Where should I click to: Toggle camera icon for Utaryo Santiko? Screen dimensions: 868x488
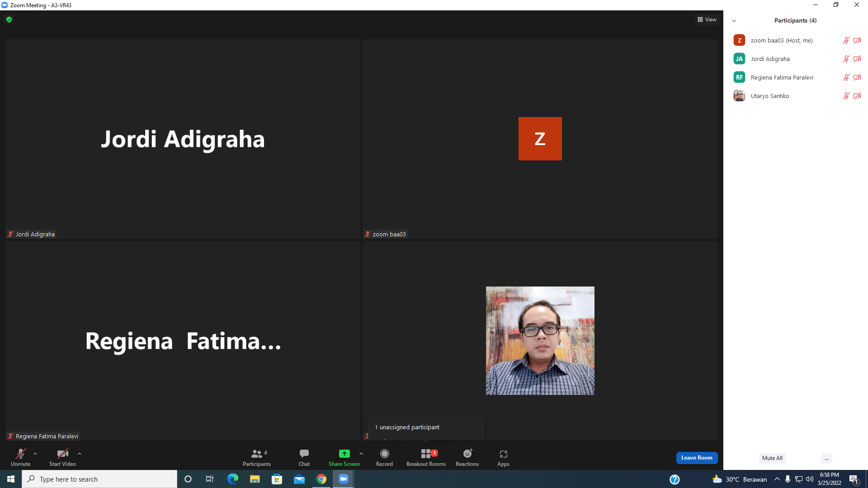[x=857, y=96]
